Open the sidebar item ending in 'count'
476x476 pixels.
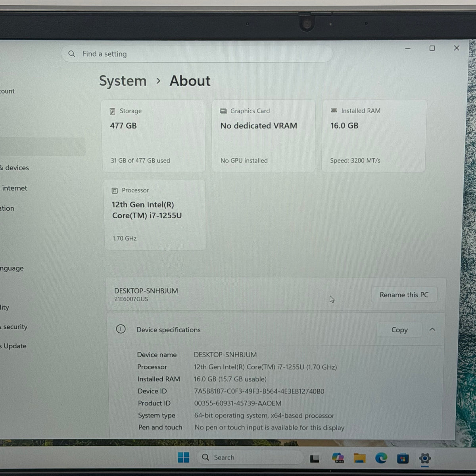7,91
